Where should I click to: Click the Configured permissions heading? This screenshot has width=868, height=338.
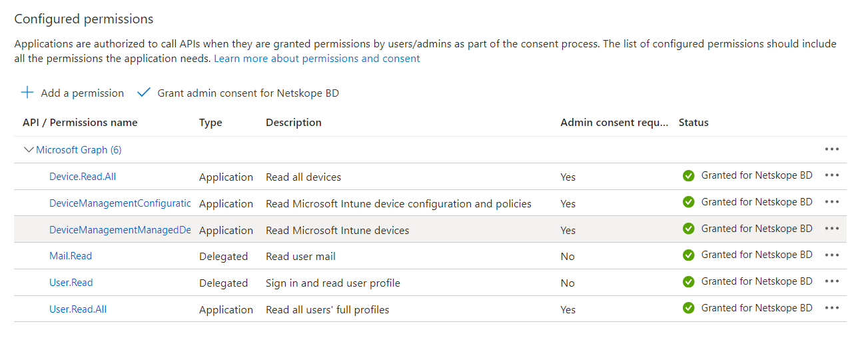coord(84,19)
